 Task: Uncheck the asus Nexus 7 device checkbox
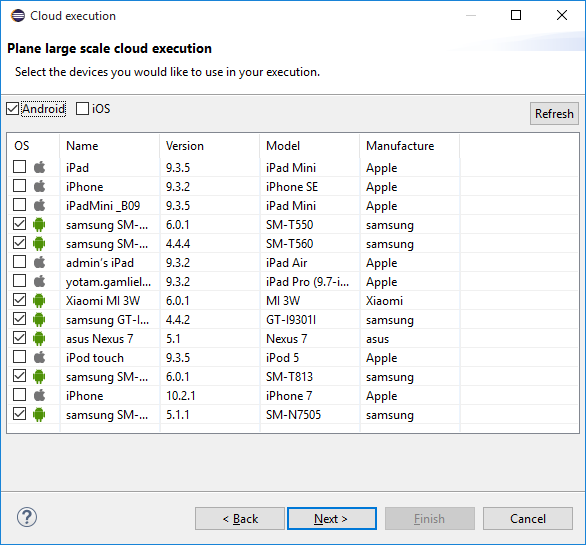coord(19,338)
